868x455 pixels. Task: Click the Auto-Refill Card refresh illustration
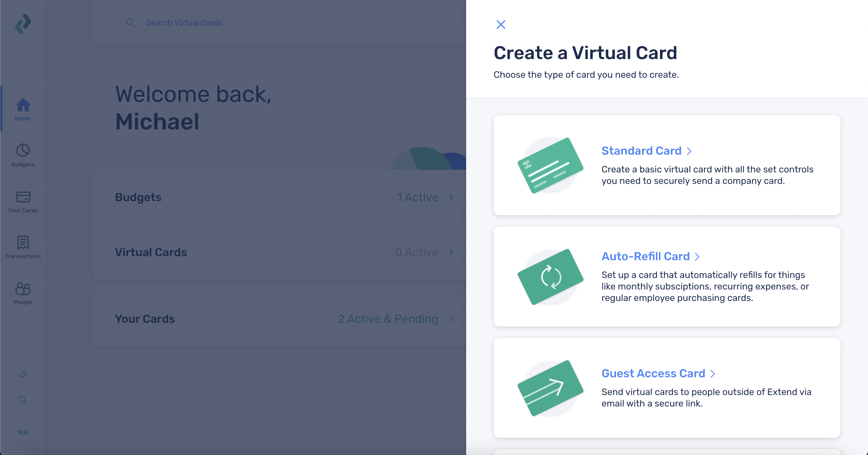pyautogui.click(x=550, y=277)
